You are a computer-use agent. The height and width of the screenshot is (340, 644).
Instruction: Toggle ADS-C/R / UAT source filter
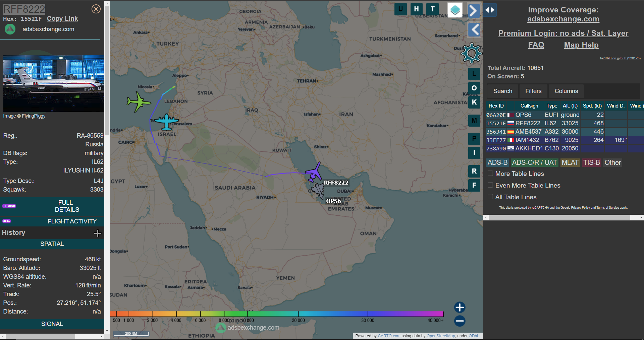coord(534,162)
